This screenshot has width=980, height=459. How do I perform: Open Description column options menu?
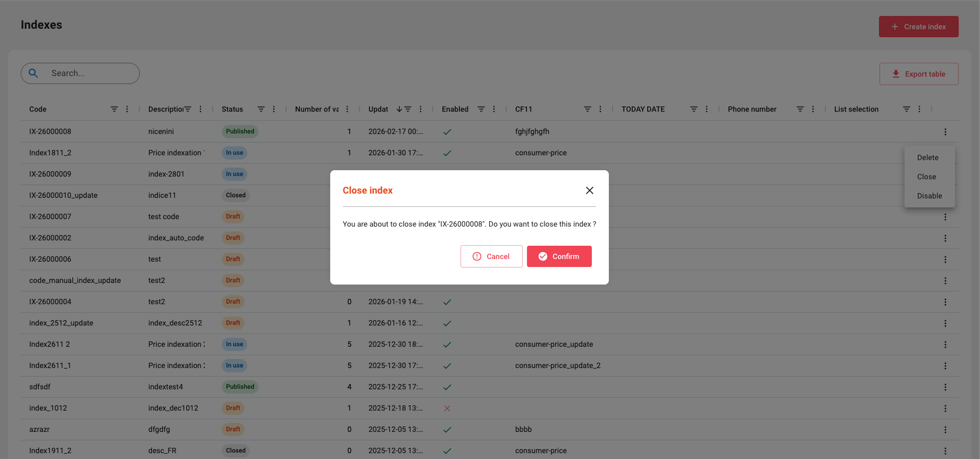click(200, 109)
